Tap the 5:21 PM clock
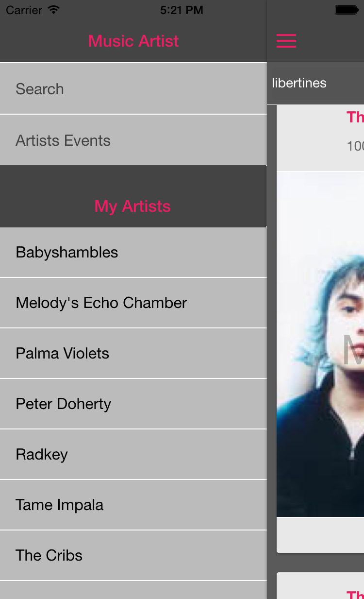 click(x=182, y=10)
